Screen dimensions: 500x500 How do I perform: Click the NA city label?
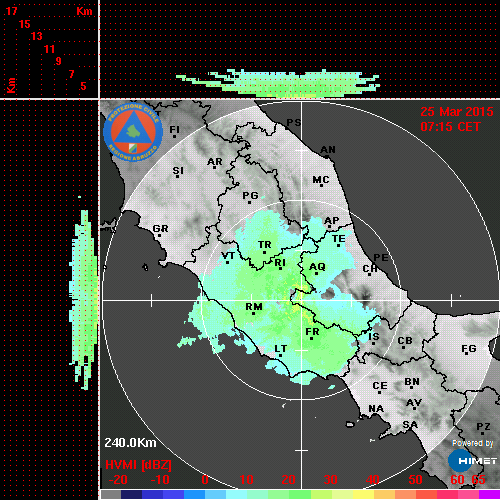pyautogui.click(x=376, y=408)
